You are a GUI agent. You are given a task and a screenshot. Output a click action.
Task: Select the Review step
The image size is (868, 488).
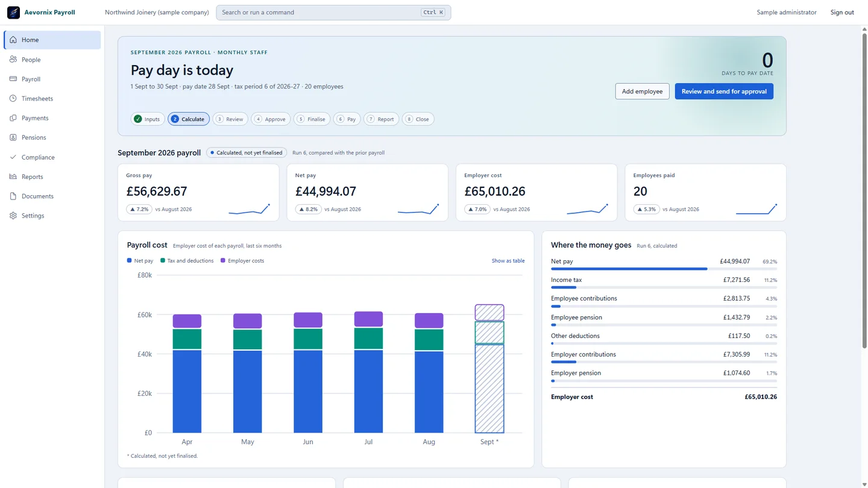230,119
